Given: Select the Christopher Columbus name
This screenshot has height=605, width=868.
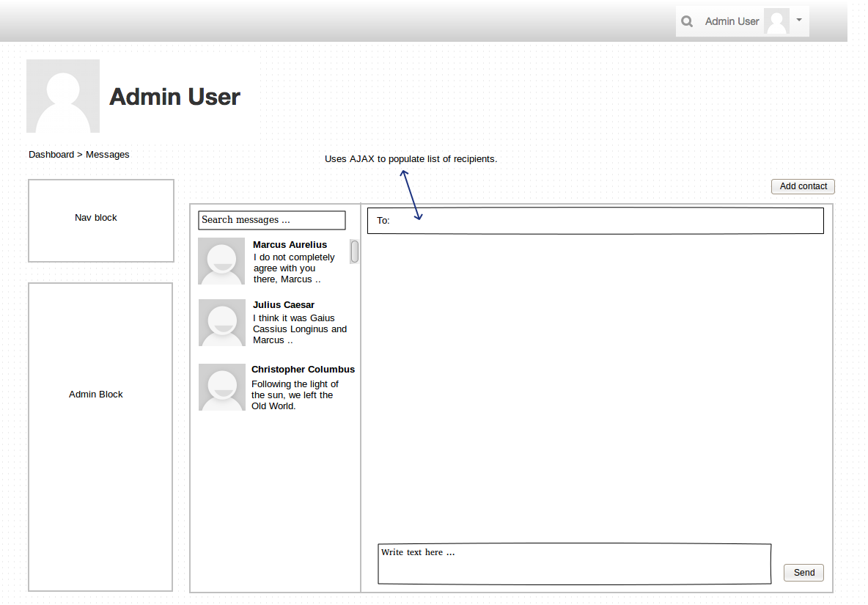Looking at the screenshot, I should pyautogui.click(x=303, y=369).
